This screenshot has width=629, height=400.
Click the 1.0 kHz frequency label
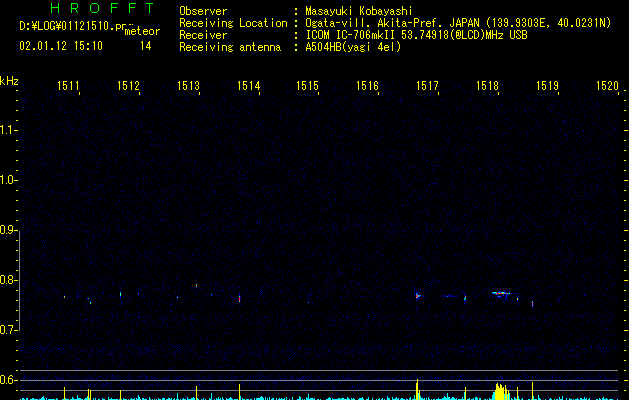click(9, 180)
